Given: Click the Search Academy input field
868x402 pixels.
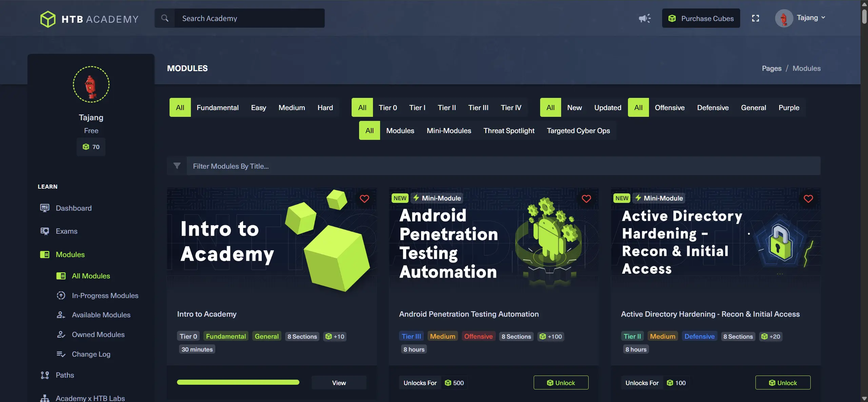Looking at the screenshot, I should (x=250, y=18).
